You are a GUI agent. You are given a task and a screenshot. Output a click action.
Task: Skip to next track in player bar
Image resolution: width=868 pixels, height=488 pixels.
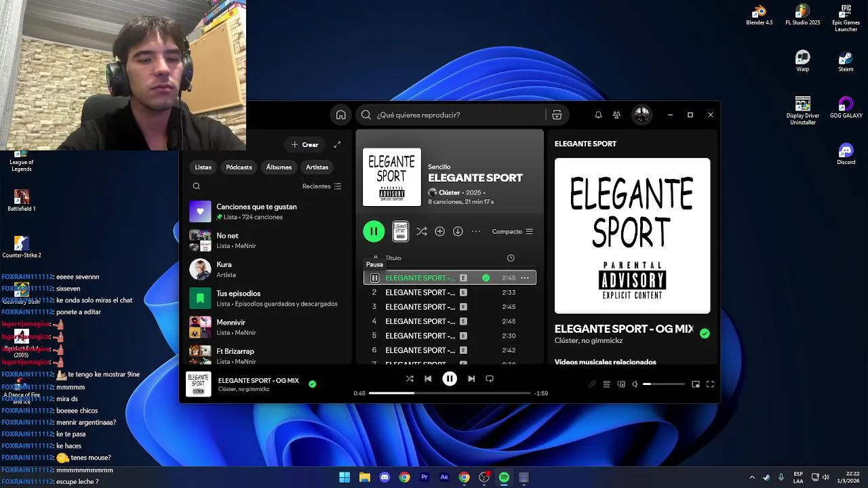click(471, 379)
